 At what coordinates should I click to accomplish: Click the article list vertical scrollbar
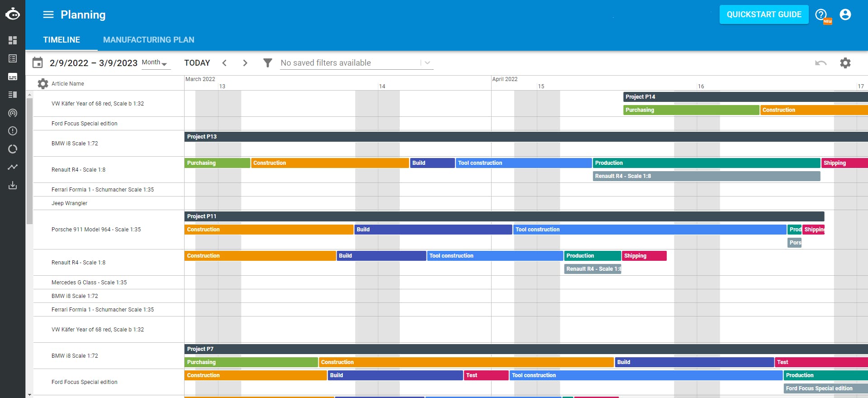29,161
